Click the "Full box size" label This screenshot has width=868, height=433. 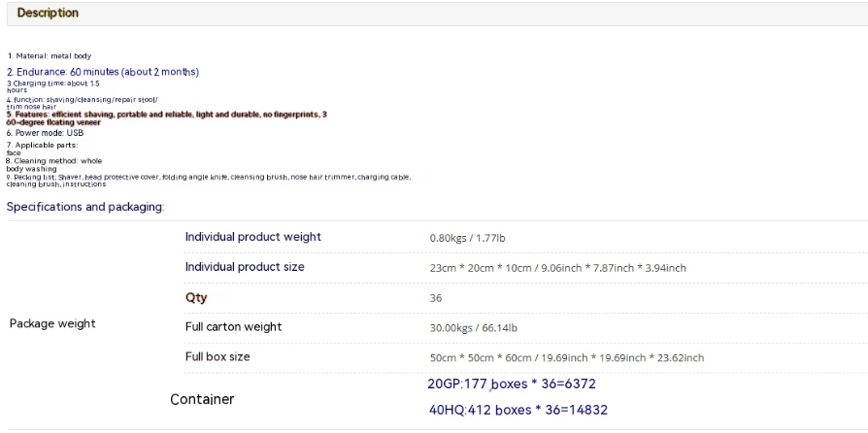(x=217, y=356)
